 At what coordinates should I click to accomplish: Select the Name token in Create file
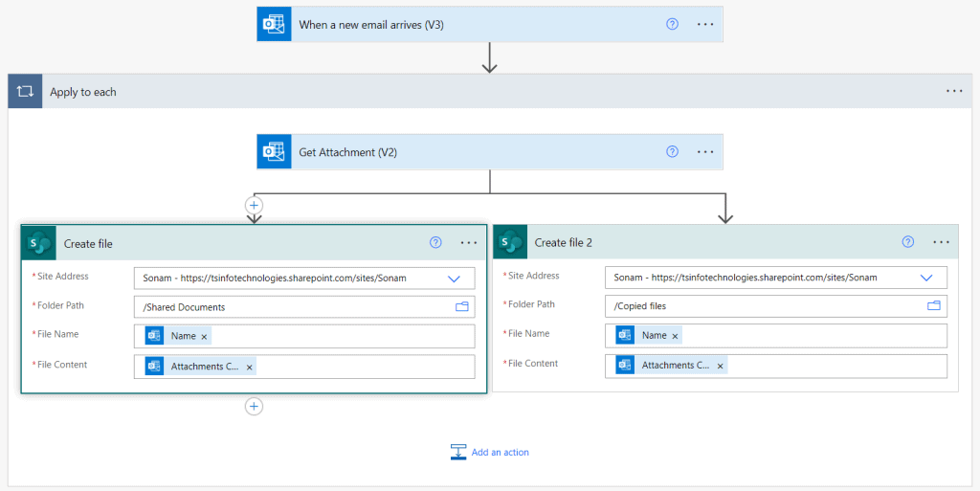(x=178, y=336)
